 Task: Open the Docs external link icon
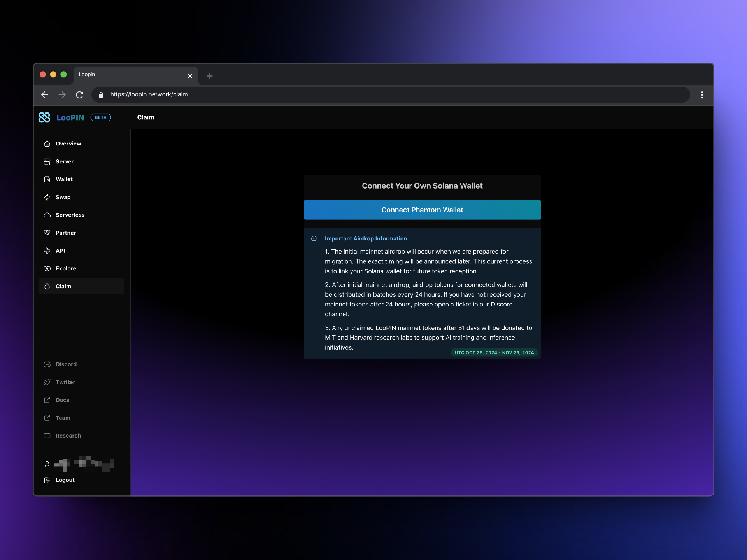point(47,400)
